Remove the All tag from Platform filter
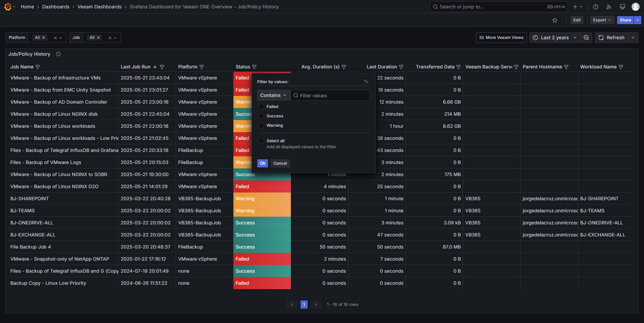The height and width of the screenshot is (323, 644). pyautogui.click(x=44, y=38)
